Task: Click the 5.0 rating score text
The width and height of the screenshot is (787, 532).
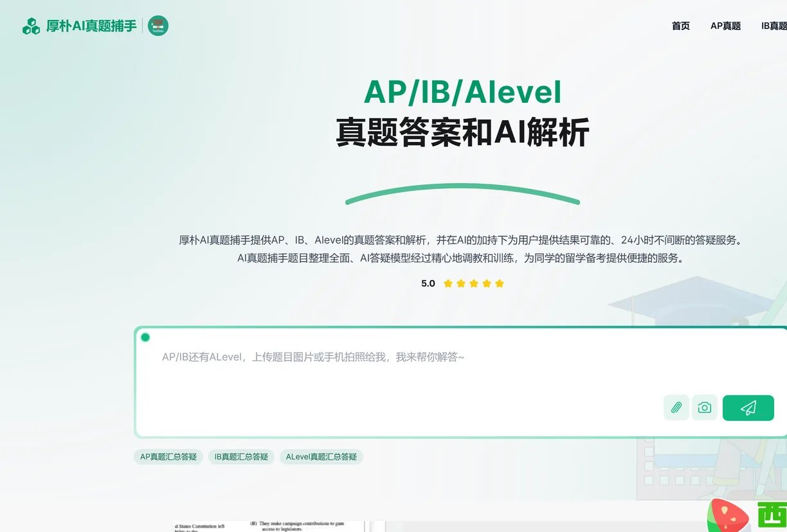Action: pyautogui.click(x=428, y=283)
